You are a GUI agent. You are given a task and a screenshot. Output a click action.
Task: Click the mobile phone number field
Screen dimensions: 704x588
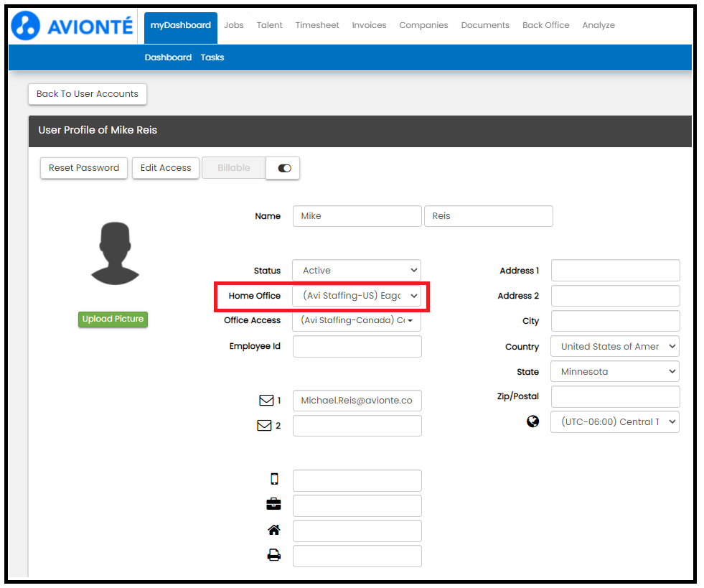point(357,480)
